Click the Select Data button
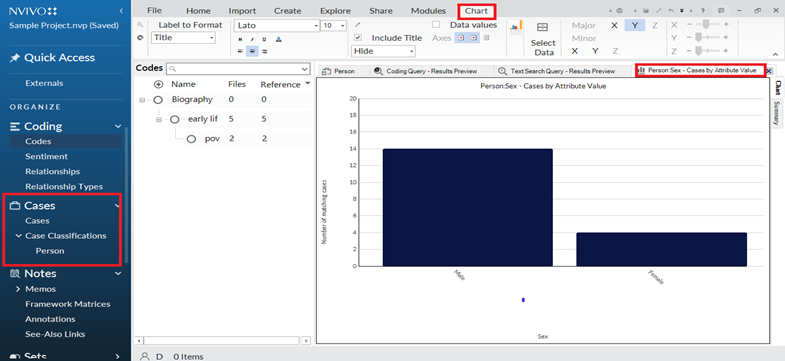Screen dimensions: 785x361 543,39
